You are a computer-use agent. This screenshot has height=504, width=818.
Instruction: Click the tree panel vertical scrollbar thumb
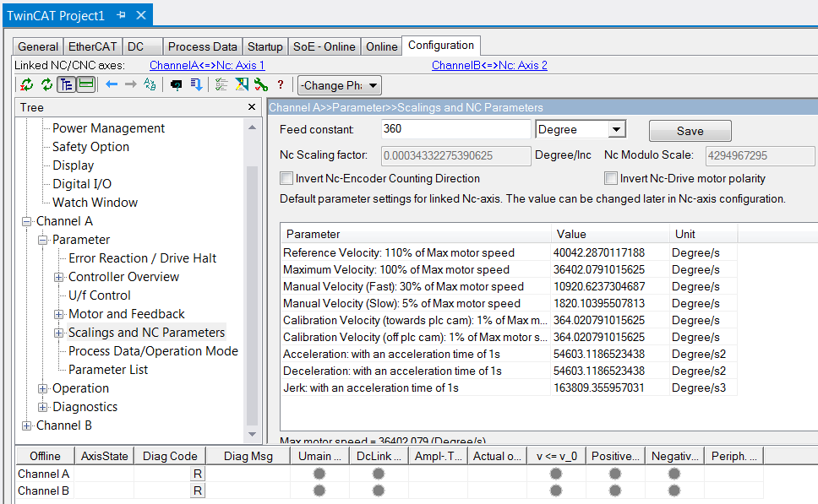click(x=252, y=296)
